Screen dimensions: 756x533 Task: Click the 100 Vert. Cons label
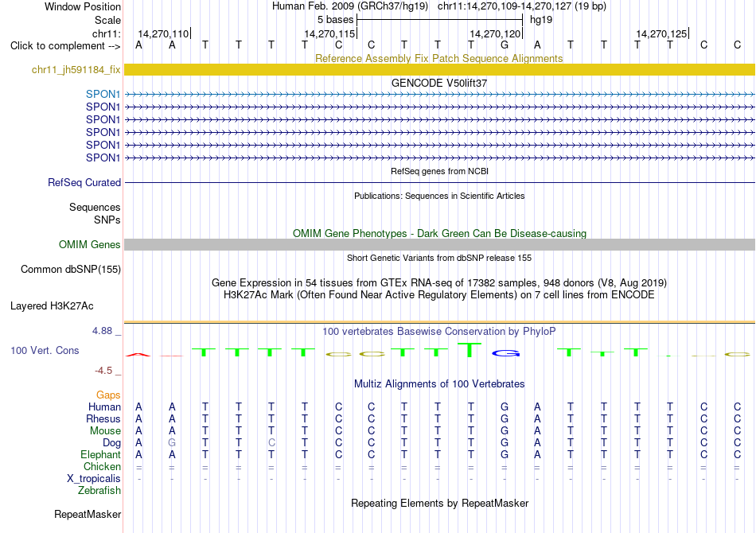coord(45,350)
